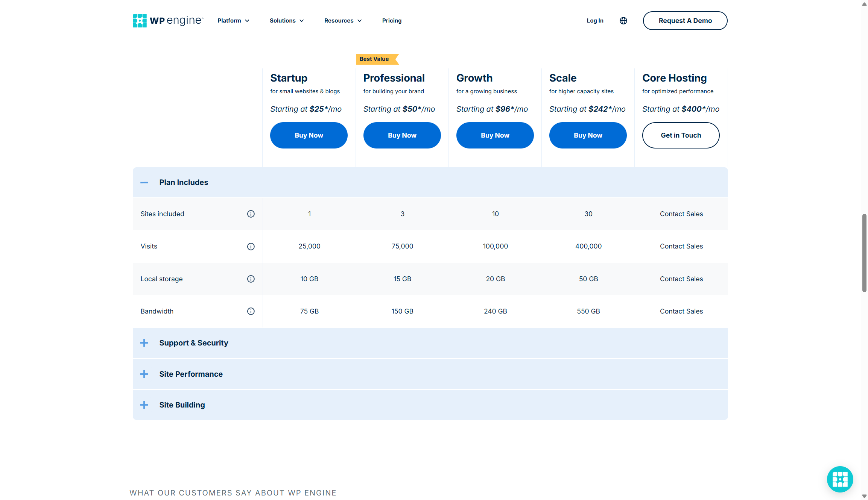This screenshot has height=500, width=868.
Task: View info about Sites included
Action: pos(251,214)
